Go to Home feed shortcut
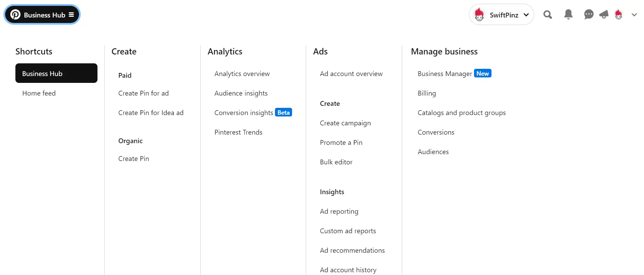Image resolution: width=644 pixels, height=275 pixels. [39, 93]
